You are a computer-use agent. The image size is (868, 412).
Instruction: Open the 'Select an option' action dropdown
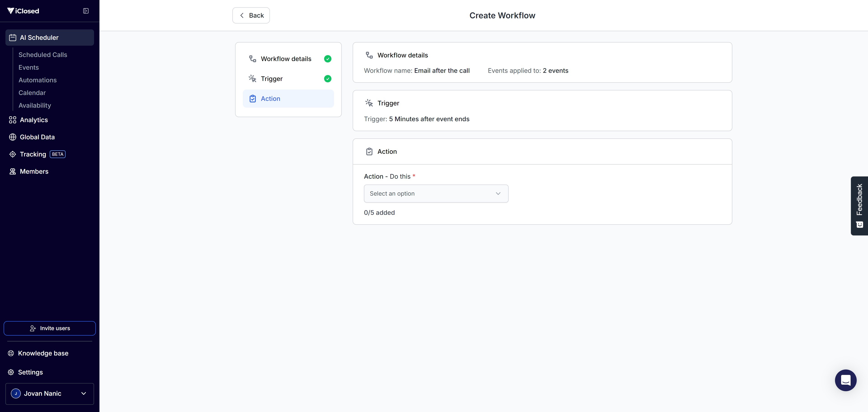[436, 194]
